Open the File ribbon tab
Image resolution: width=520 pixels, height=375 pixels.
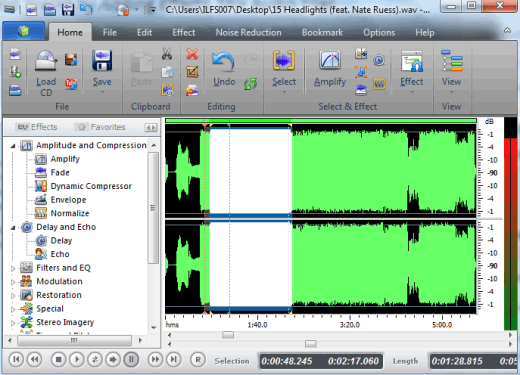[110, 33]
